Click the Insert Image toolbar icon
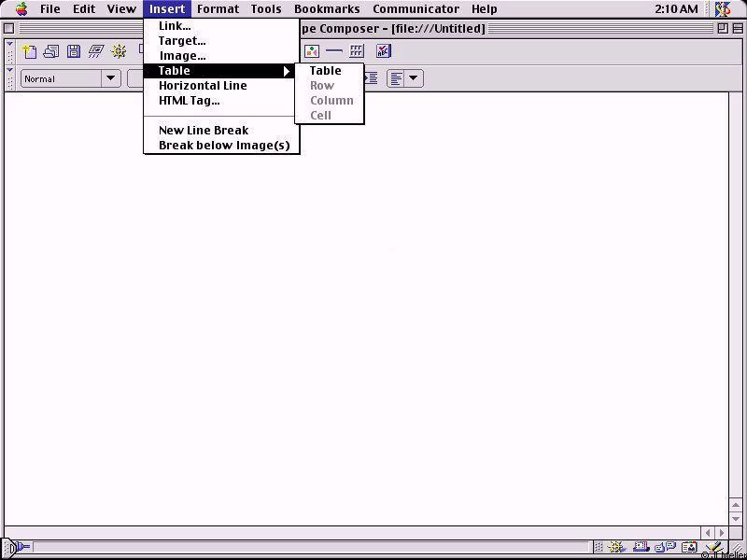 312,51
